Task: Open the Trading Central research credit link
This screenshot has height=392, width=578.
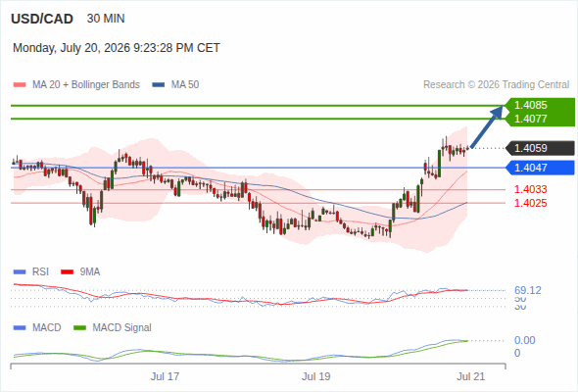Action: pos(496,85)
